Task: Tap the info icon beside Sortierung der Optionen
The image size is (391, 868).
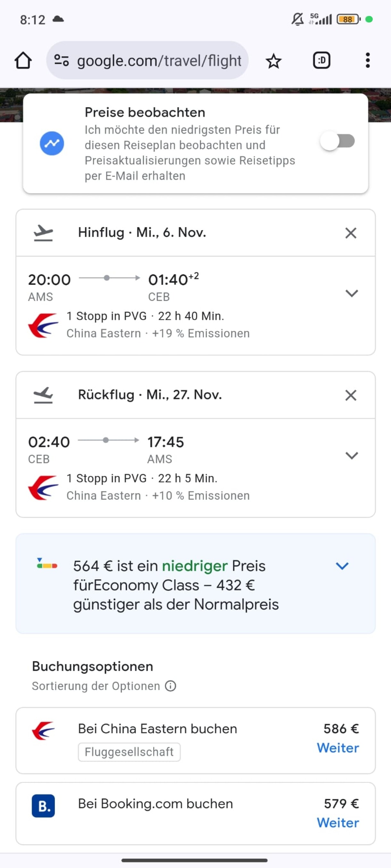Action: coord(171,686)
